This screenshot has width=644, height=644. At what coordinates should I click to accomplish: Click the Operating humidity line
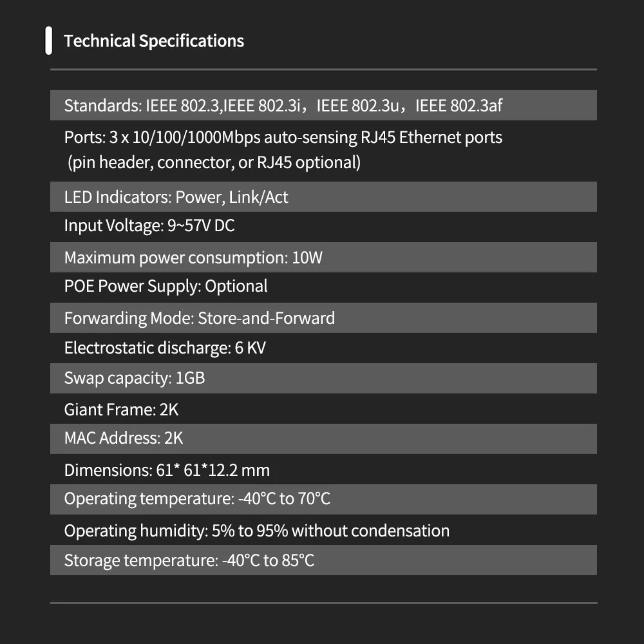coord(257,531)
